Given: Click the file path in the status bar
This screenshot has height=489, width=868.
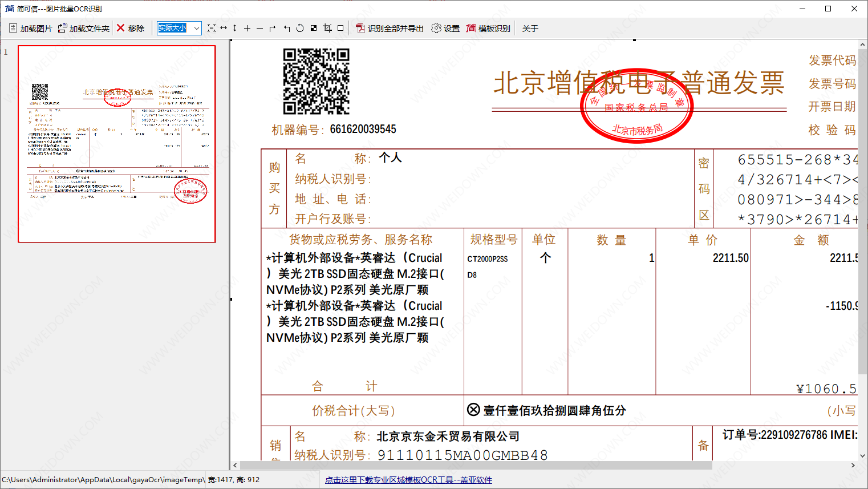Looking at the screenshot, I should click(x=103, y=480).
